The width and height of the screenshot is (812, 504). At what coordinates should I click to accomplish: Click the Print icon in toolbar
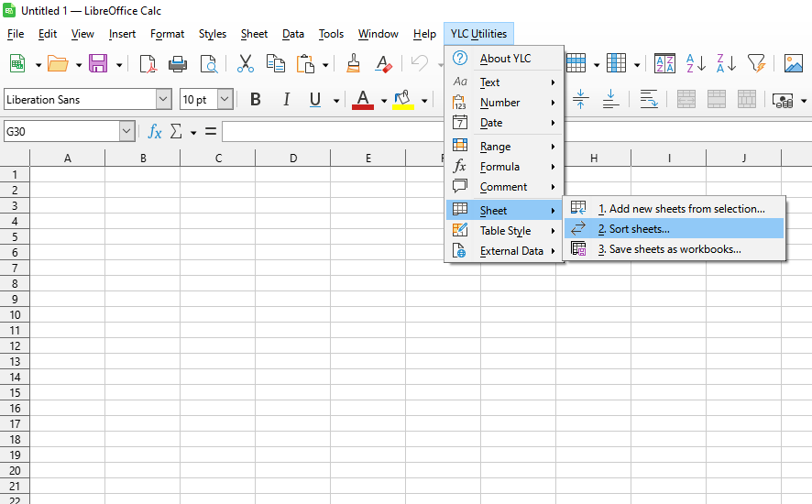(178, 63)
